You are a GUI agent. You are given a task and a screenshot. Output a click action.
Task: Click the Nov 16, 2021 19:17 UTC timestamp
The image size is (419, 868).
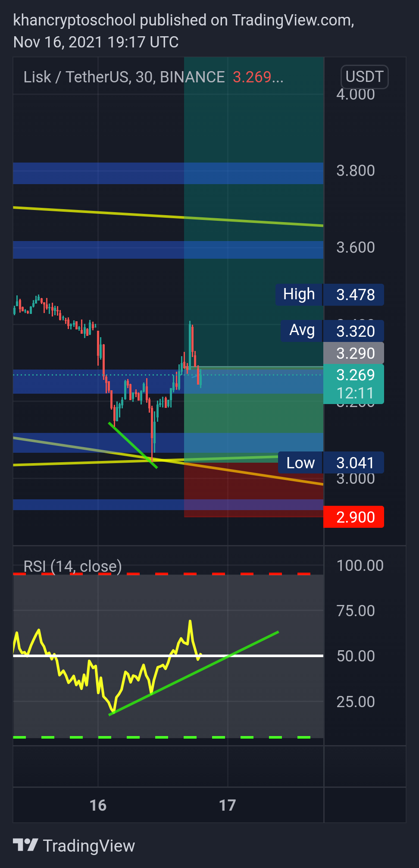[96, 42]
